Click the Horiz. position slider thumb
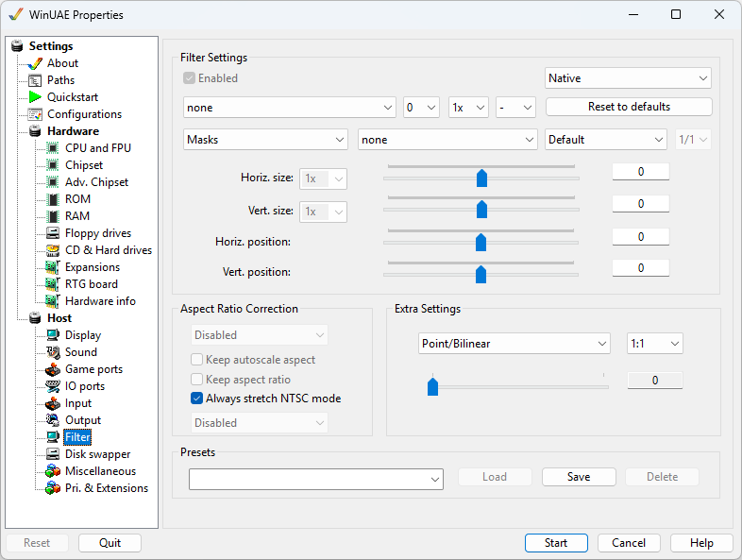Screen dimensions: 742x560 tap(481, 242)
